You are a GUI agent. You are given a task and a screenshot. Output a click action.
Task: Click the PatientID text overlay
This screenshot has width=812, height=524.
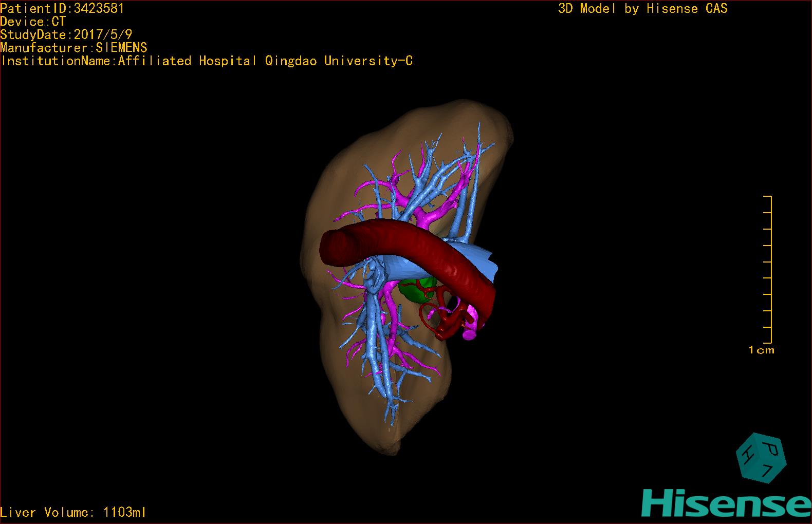[x=62, y=8]
